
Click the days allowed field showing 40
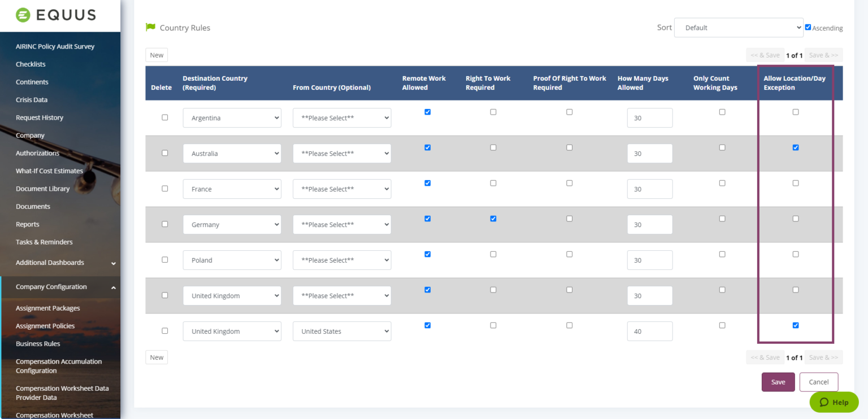point(650,331)
